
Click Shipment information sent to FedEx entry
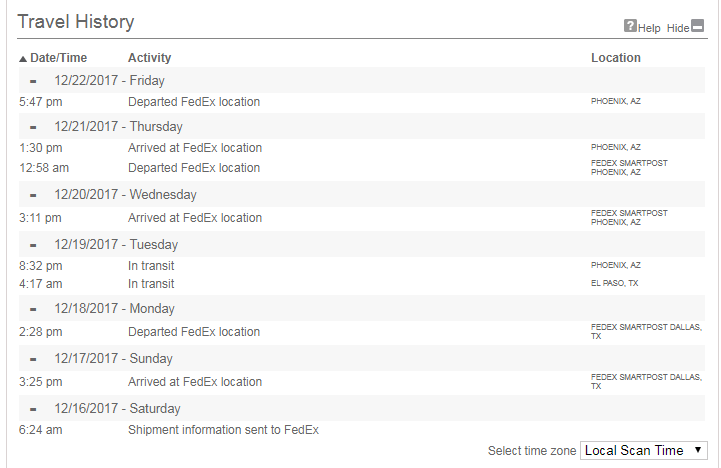coord(223,430)
